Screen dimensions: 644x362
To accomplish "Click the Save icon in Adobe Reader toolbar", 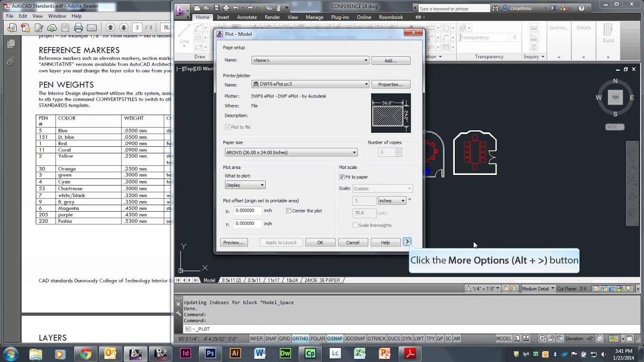I will [x=65, y=28].
